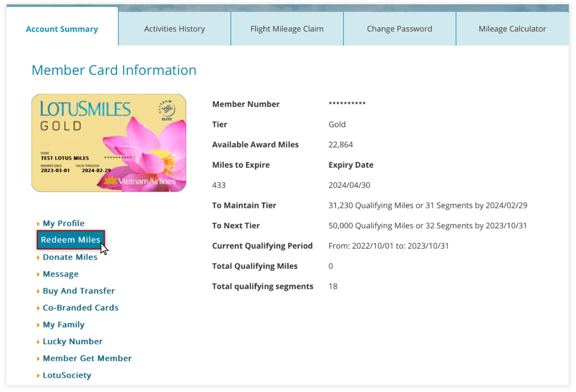576x392 pixels.
Task: Select Lucky Number
Action: click(x=73, y=341)
